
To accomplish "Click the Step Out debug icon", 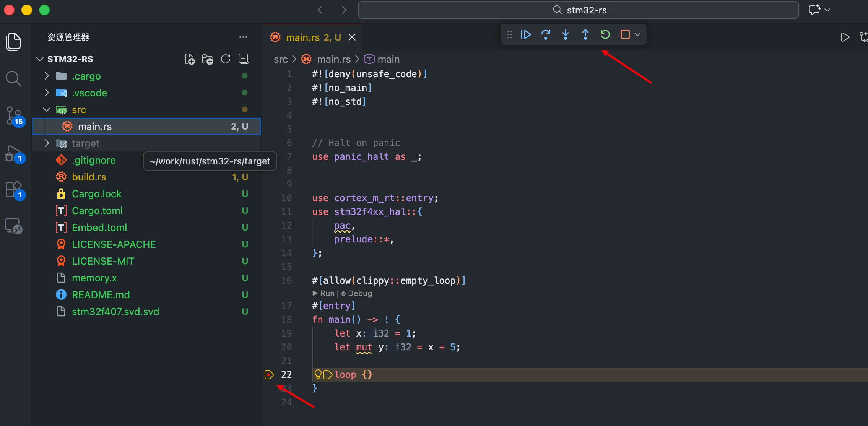I will click(x=585, y=35).
